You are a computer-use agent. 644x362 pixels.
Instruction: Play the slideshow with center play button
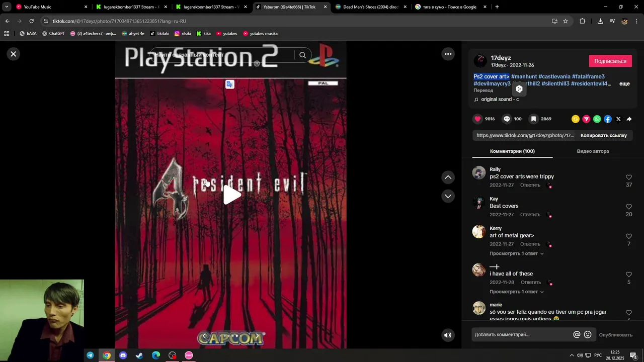point(232,195)
